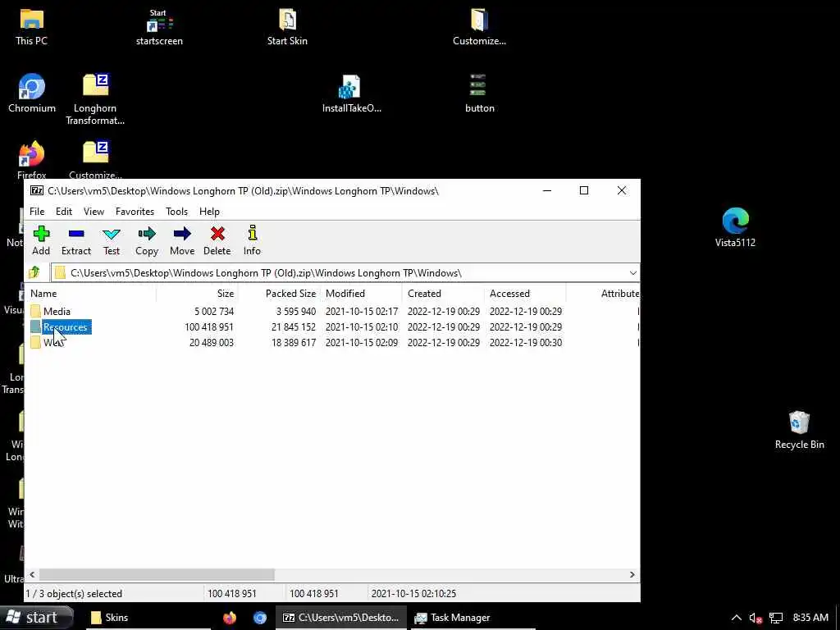Open the Edit menu
840x630 pixels.
click(x=64, y=212)
